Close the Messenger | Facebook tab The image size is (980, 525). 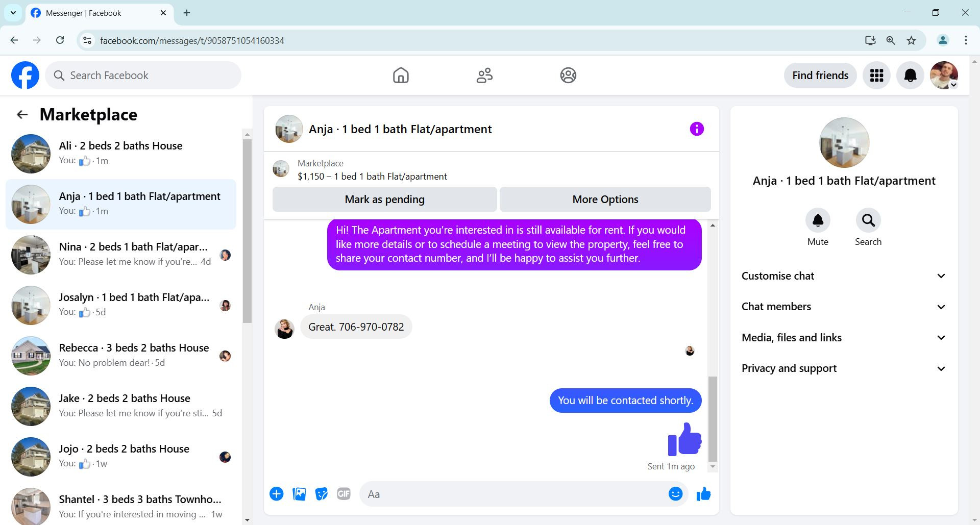163,13
